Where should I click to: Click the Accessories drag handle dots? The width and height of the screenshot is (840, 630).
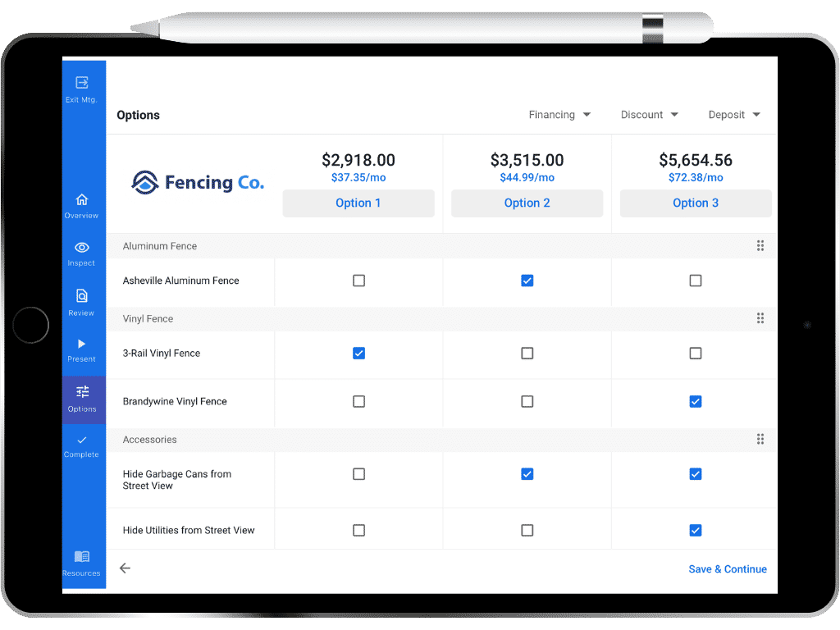(760, 440)
